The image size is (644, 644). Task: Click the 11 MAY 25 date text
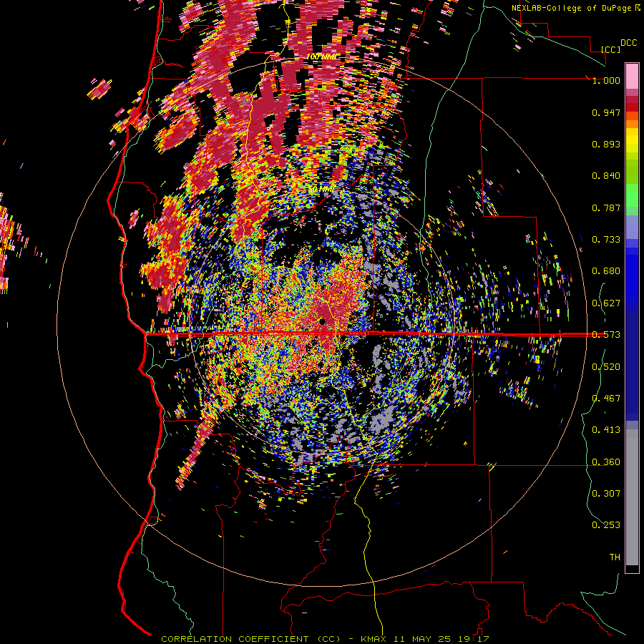point(421,639)
